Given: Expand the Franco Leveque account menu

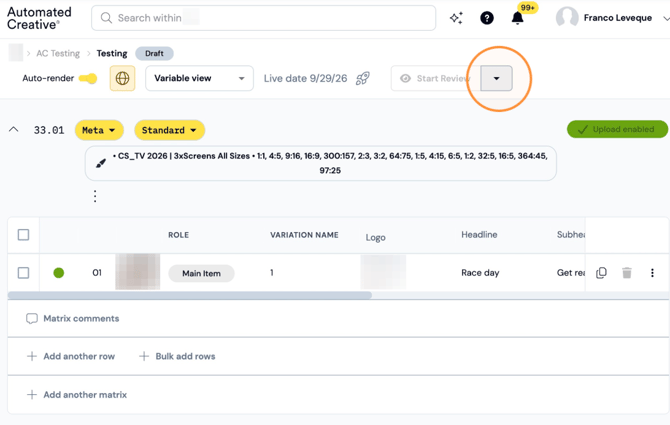Looking at the screenshot, I should (x=666, y=18).
